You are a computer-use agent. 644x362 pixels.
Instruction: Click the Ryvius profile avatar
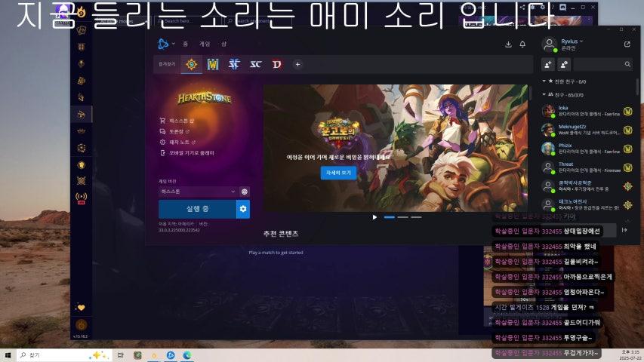coord(549,44)
